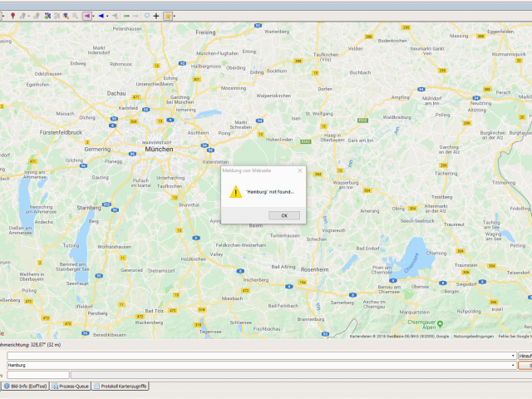The width and height of the screenshot is (532, 399).
Task: Open dropdown arrow next to blue triangle
Action: click(x=107, y=16)
